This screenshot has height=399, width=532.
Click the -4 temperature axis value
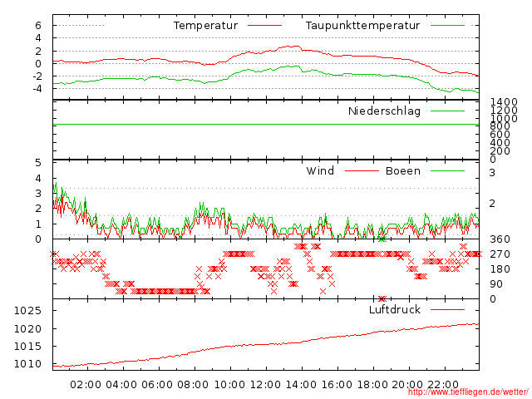pyautogui.click(x=37, y=89)
